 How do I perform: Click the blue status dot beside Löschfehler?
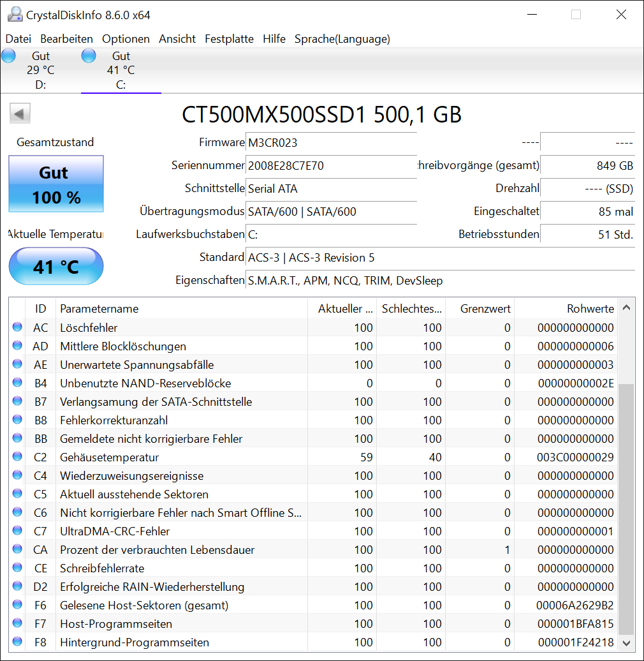pyautogui.click(x=18, y=327)
